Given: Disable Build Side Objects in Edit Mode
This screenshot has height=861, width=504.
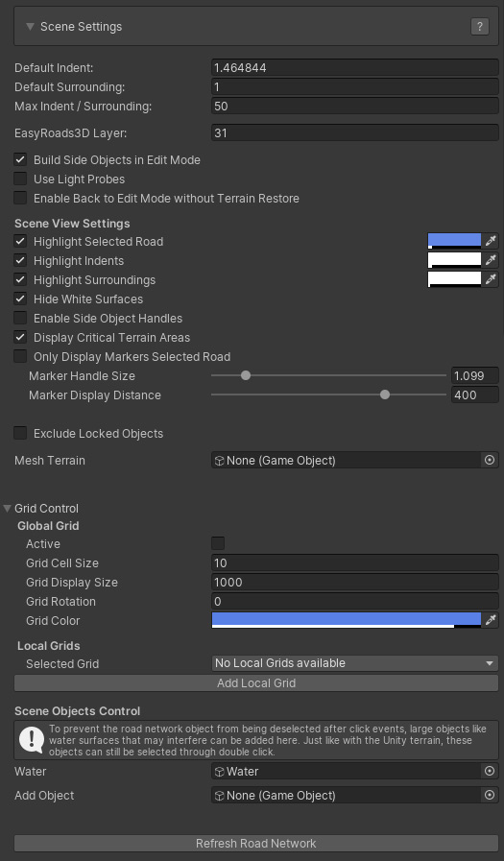Looking at the screenshot, I should pyautogui.click(x=20, y=159).
